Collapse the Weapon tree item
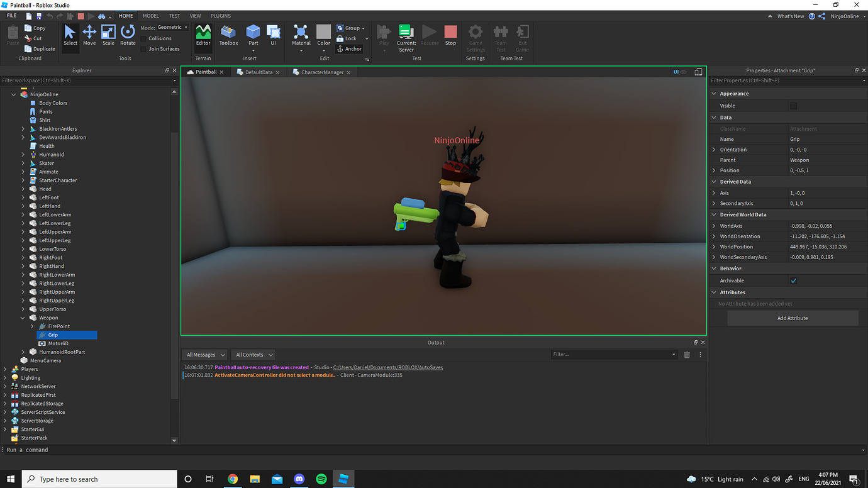This screenshot has width=868, height=488. (22, 317)
